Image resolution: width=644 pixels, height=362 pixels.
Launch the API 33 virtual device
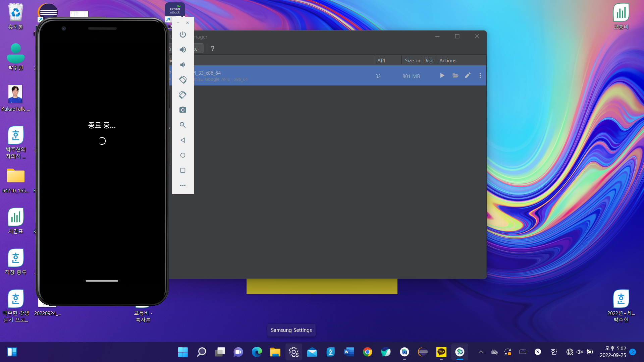coord(442,76)
